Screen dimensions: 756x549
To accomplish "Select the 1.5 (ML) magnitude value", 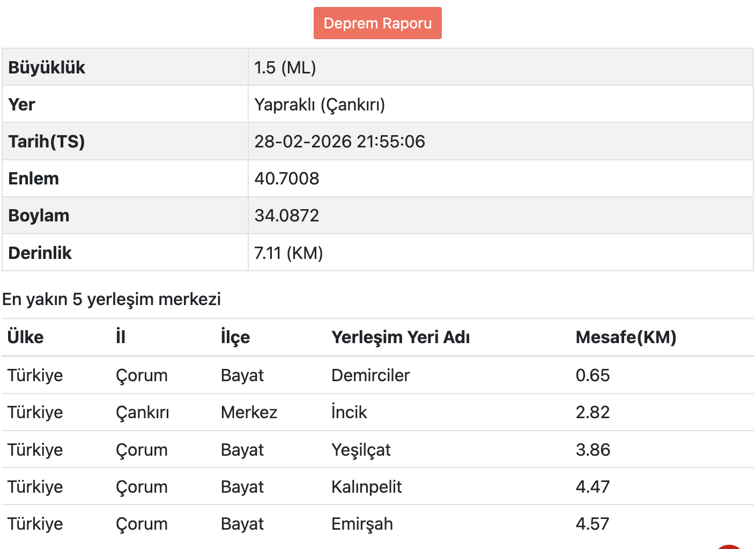I will [x=285, y=68].
